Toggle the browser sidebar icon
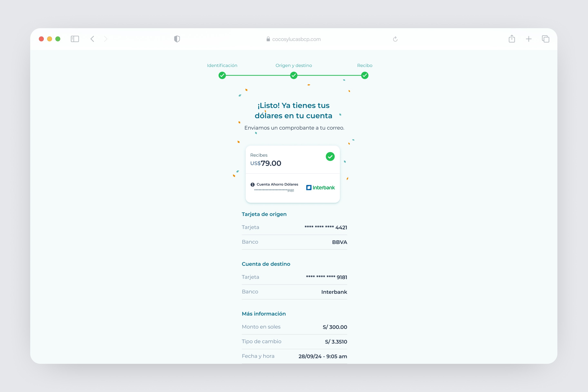The width and height of the screenshot is (588, 392). pos(75,39)
